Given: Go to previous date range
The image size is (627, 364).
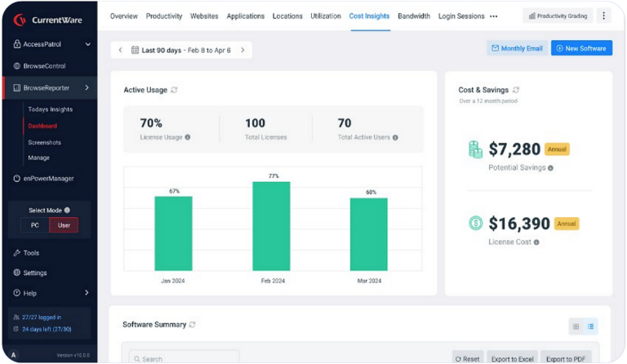Looking at the screenshot, I should (120, 50).
